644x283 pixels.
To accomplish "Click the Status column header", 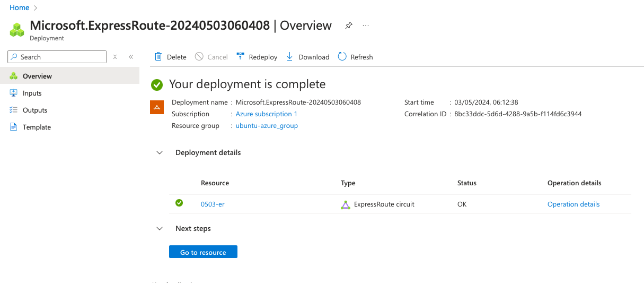I will (x=467, y=183).
